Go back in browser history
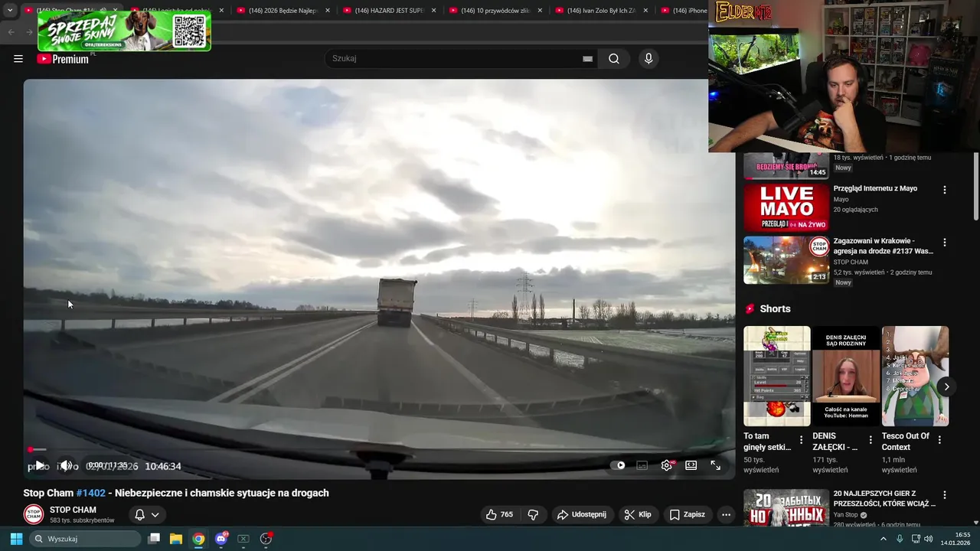Screen dimensions: 980x551 (x=11, y=32)
